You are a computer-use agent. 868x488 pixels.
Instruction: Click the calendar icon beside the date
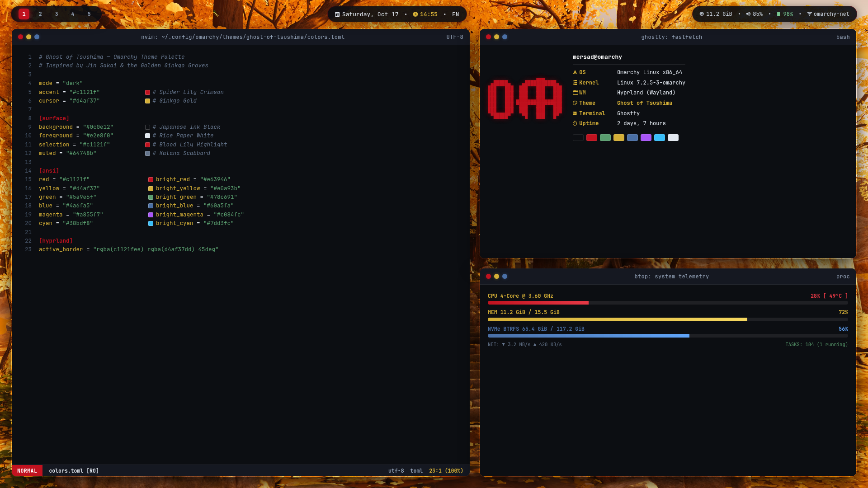tap(337, 14)
